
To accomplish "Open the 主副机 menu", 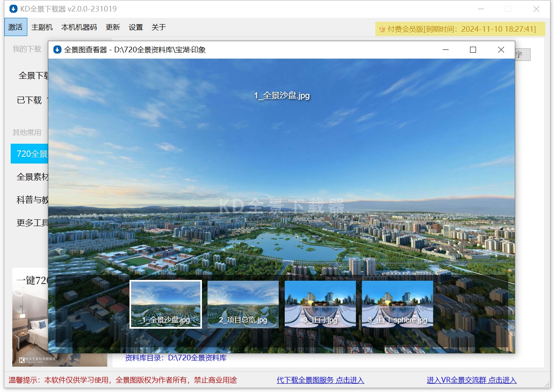I will pos(42,27).
